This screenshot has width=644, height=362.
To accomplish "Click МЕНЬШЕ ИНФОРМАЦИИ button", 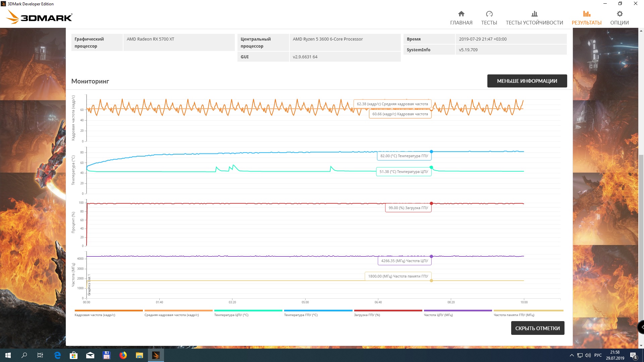I will coord(527,81).
